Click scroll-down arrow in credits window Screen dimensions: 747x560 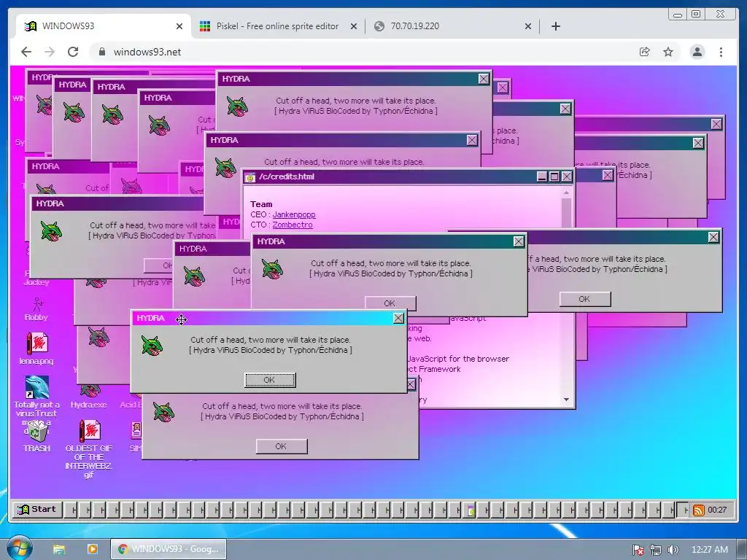[566, 400]
